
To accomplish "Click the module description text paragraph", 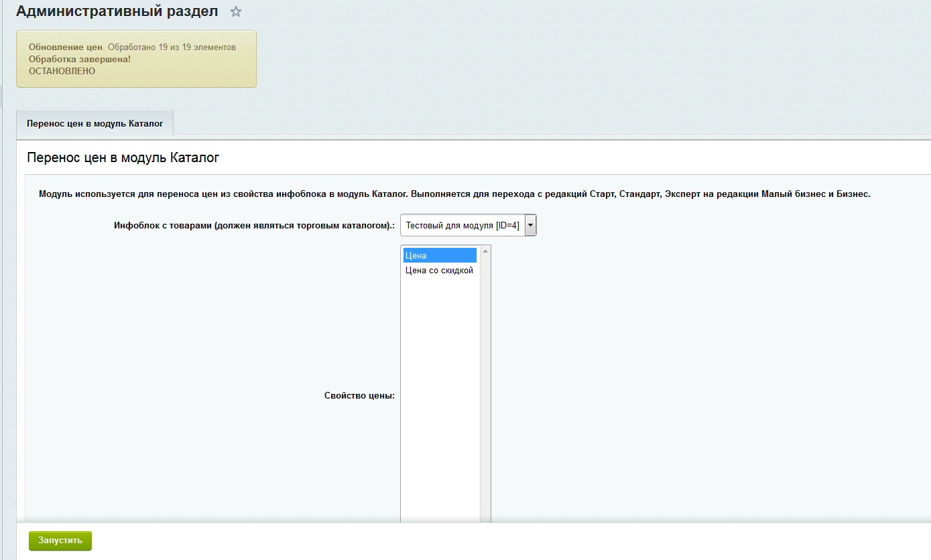I will [454, 194].
